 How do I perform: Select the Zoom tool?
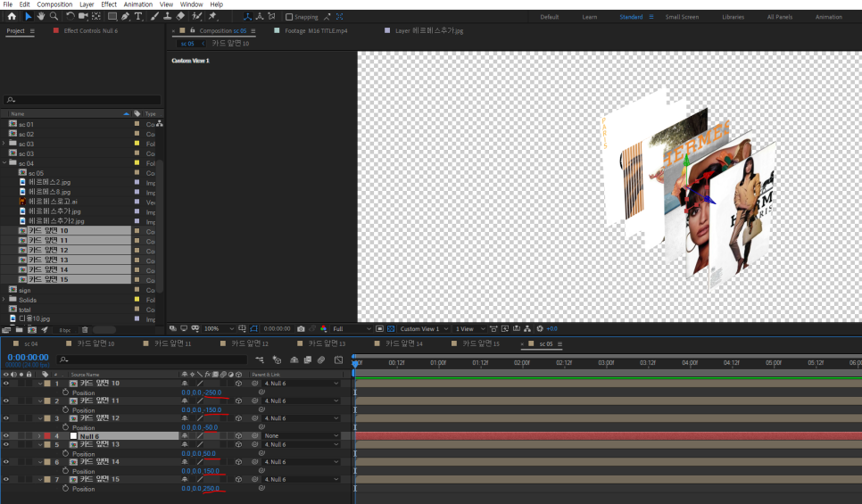(x=54, y=16)
